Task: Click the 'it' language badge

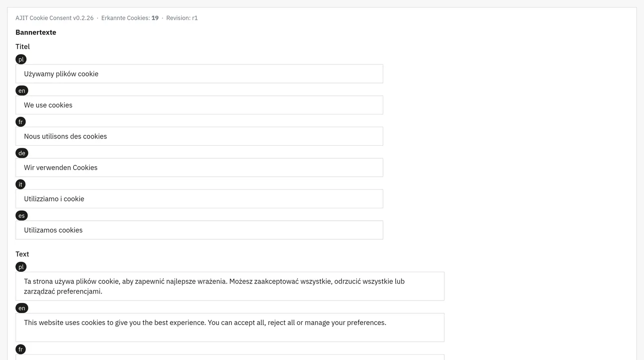Action: (x=21, y=184)
